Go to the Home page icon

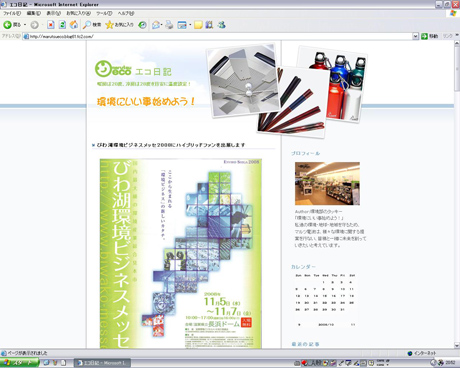74,25
